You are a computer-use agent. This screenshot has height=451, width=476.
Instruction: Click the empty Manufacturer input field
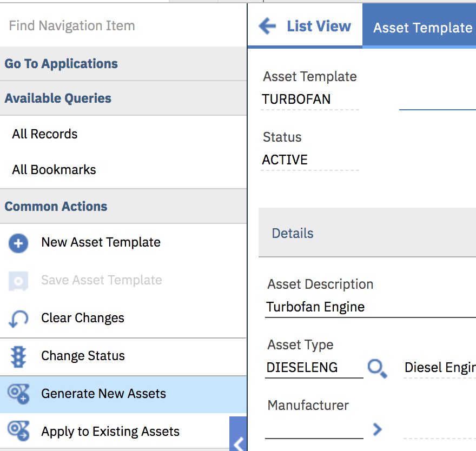point(314,429)
